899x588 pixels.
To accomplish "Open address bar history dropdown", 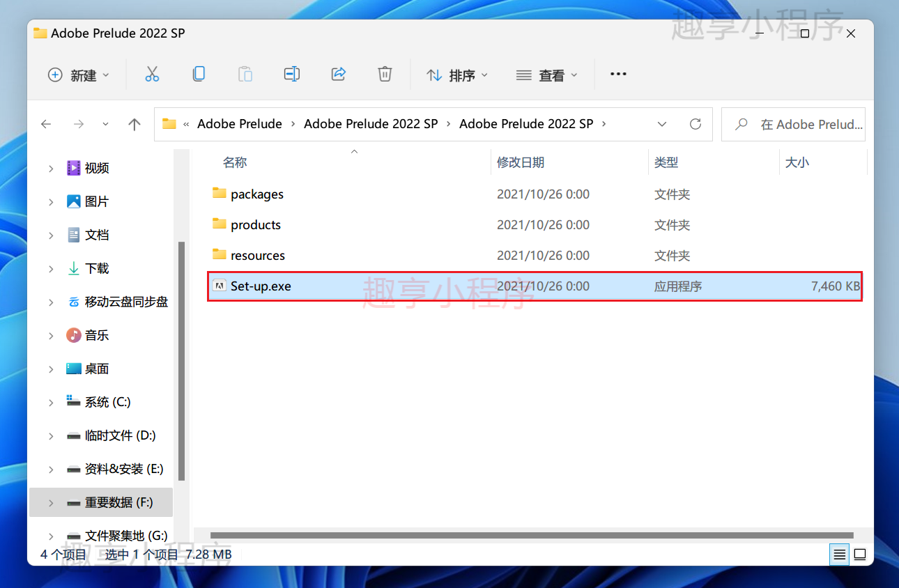I will [x=662, y=124].
